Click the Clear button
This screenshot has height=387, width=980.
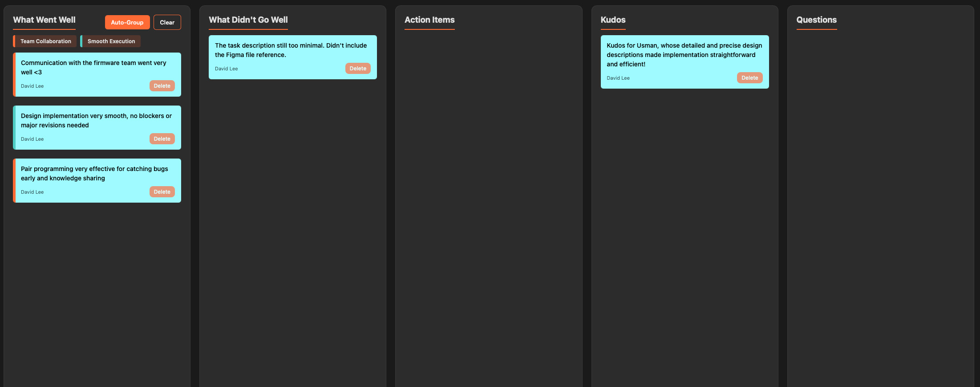coord(167,22)
